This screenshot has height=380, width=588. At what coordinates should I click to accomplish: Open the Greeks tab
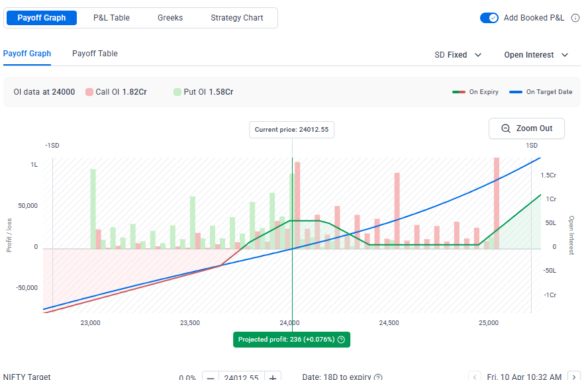[170, 18]
